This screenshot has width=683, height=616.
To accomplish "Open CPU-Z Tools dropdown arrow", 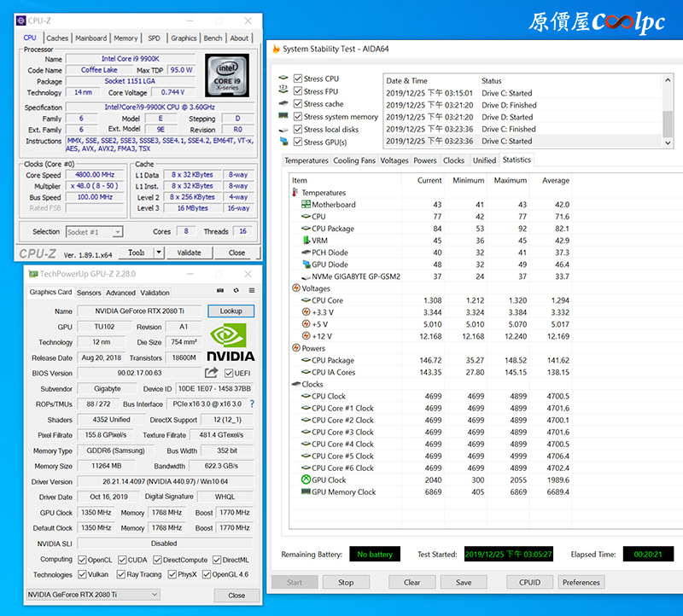I will coord(159,252).
